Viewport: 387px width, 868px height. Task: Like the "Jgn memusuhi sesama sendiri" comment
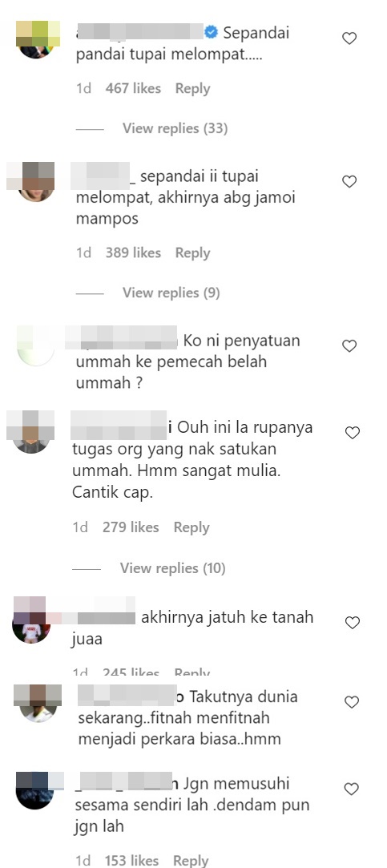(x=352, y=789)
